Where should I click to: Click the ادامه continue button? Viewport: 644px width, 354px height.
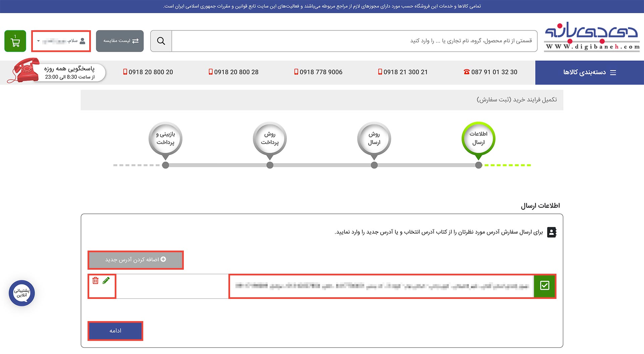[115, 331]
